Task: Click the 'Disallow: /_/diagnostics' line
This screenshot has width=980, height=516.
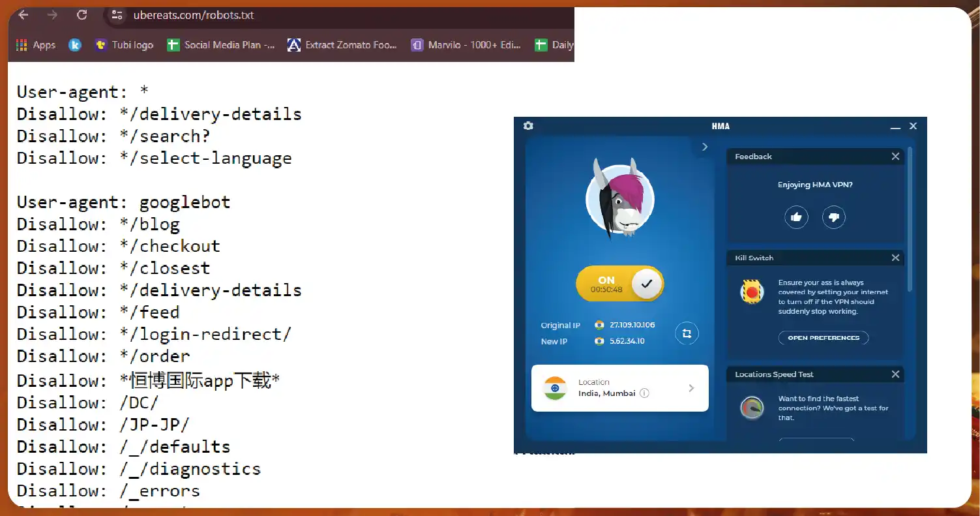Action: pyautogui.click(x=139, y=469)
